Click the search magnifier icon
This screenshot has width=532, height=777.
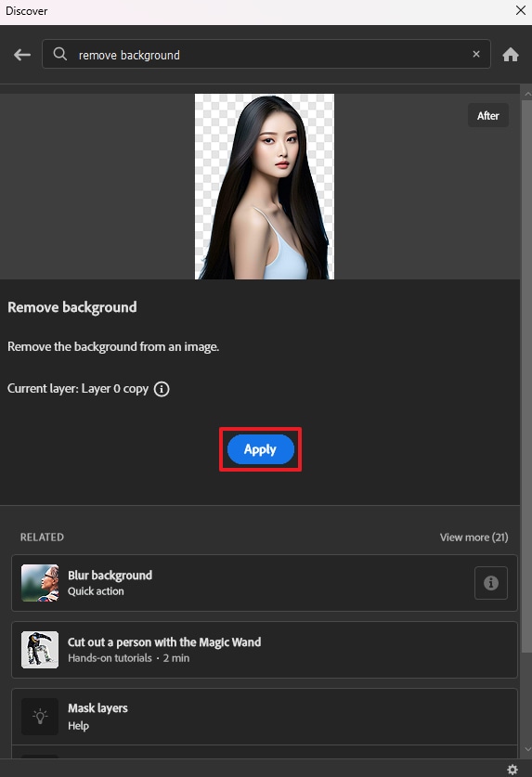[x=60, y=54]
